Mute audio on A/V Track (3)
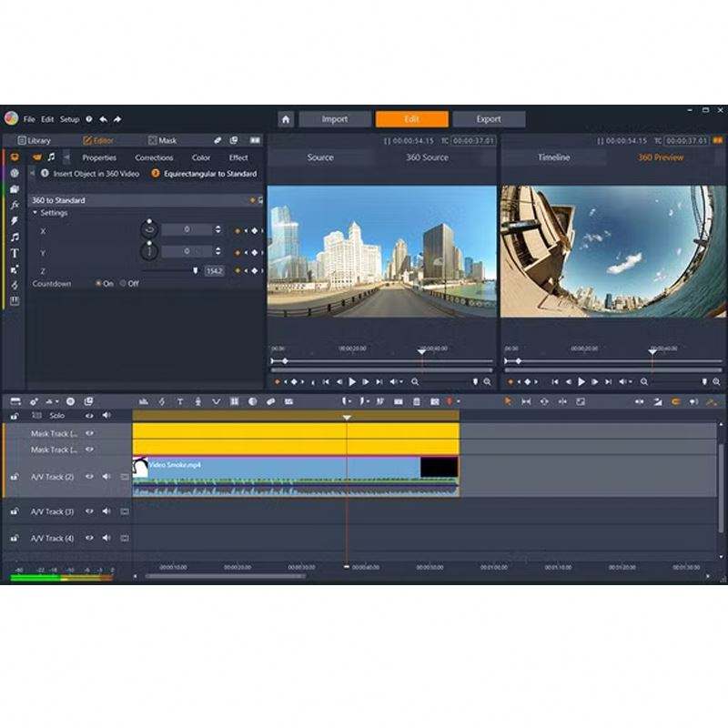Viewport: 728px width, 728px height. 106,511
